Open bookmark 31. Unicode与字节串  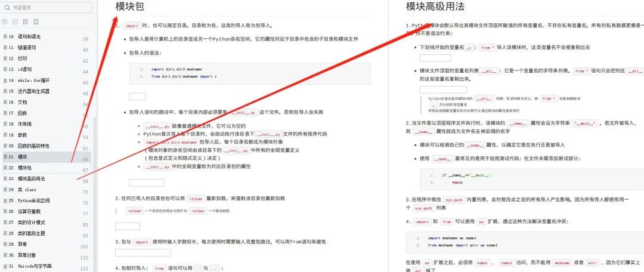coord(30,266)
